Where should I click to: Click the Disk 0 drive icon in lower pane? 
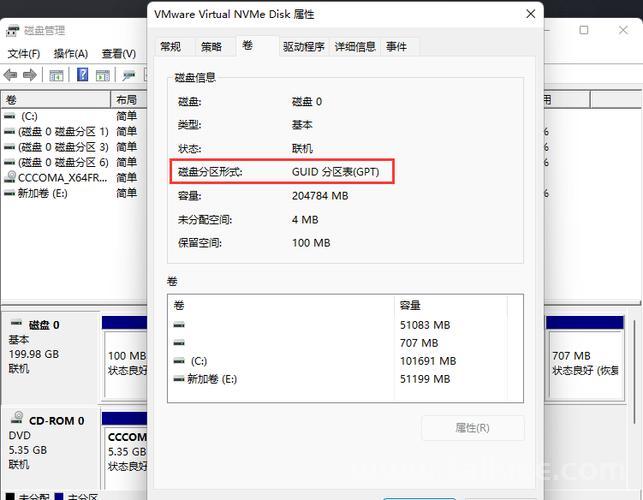coord(17,323)
